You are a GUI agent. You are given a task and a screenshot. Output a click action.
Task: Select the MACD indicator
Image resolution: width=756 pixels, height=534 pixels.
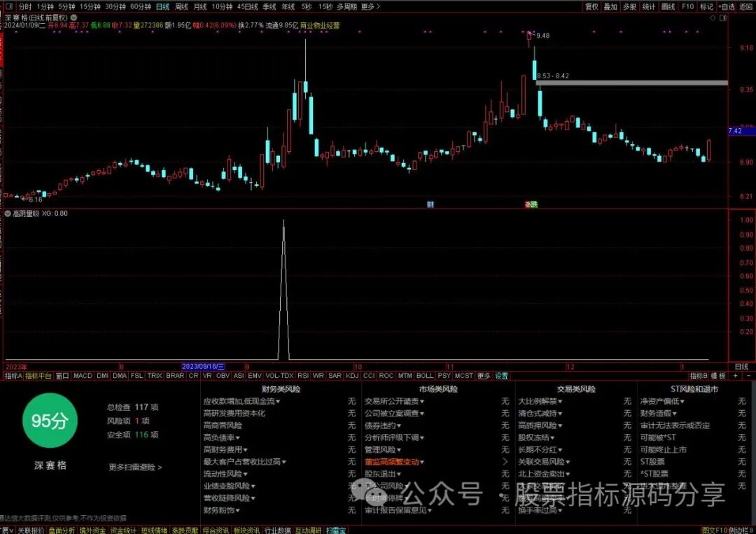[x=83, y=375]
